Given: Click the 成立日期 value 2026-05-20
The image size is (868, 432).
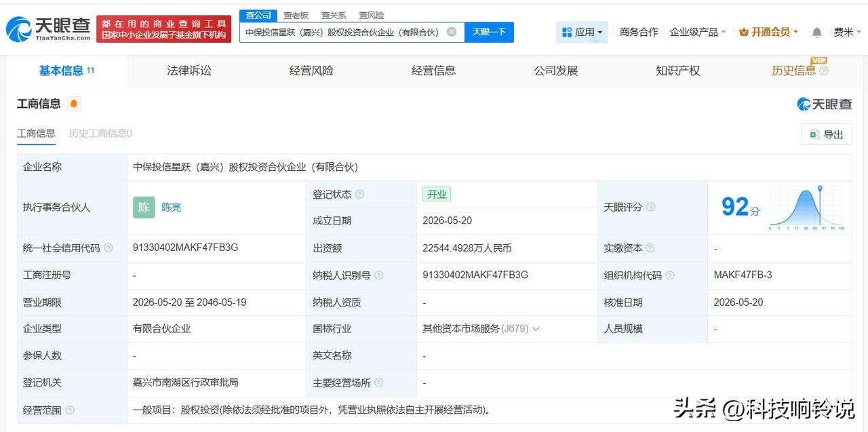Looking at the screenshot, I should pos(448,221).
